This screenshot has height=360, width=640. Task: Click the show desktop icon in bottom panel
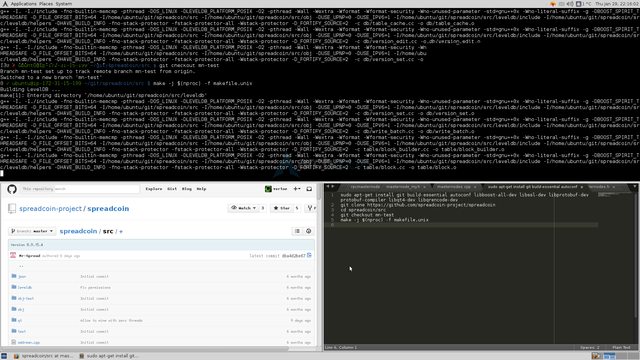point(4,356)
